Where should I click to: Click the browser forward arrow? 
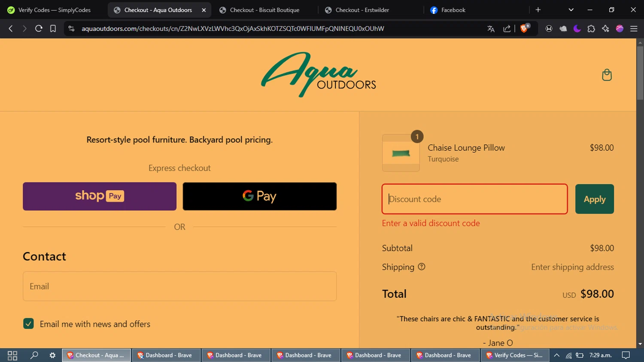[24, 28]
